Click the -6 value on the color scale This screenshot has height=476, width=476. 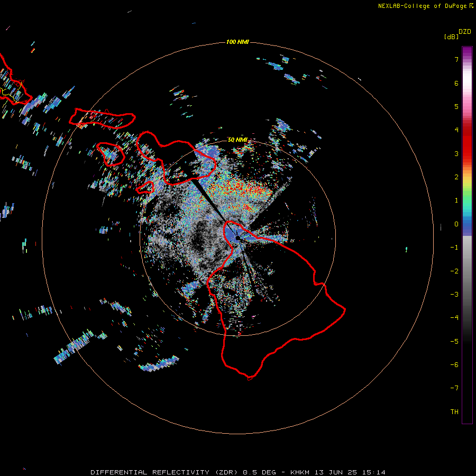[x=454, y=365]
